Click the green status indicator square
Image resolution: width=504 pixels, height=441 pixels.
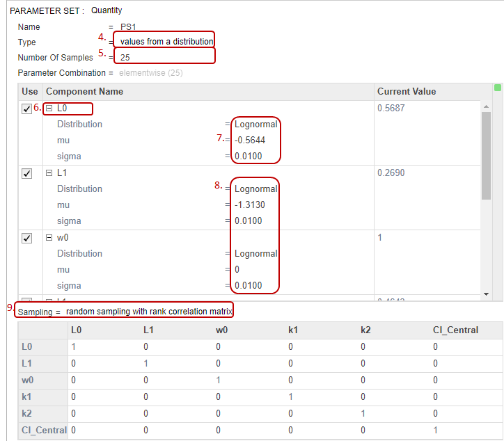coord(498,88)
